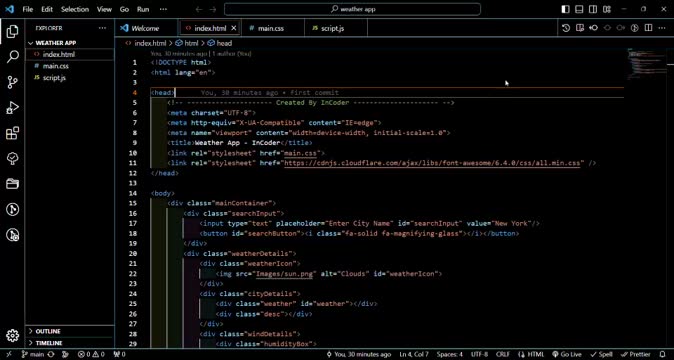674x360 pixels.
Task: Toggle the primary side bar visibility
Action: click(x=566, y=9)
